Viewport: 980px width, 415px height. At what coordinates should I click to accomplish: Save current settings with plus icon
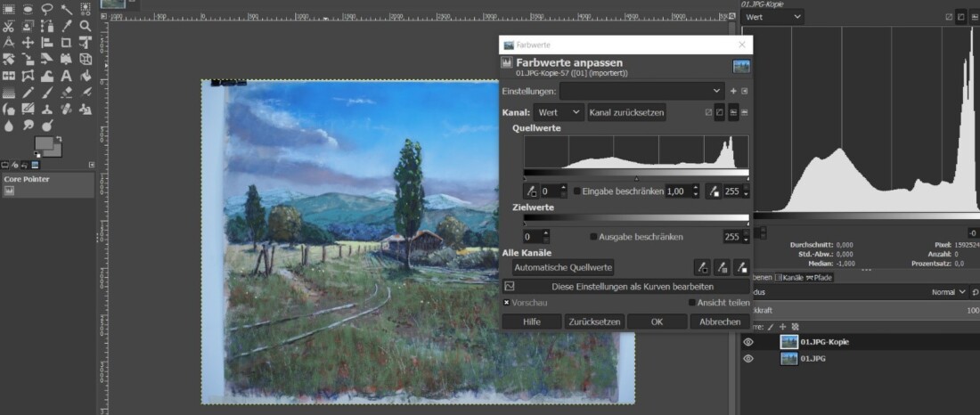click(x=733, y=91)
